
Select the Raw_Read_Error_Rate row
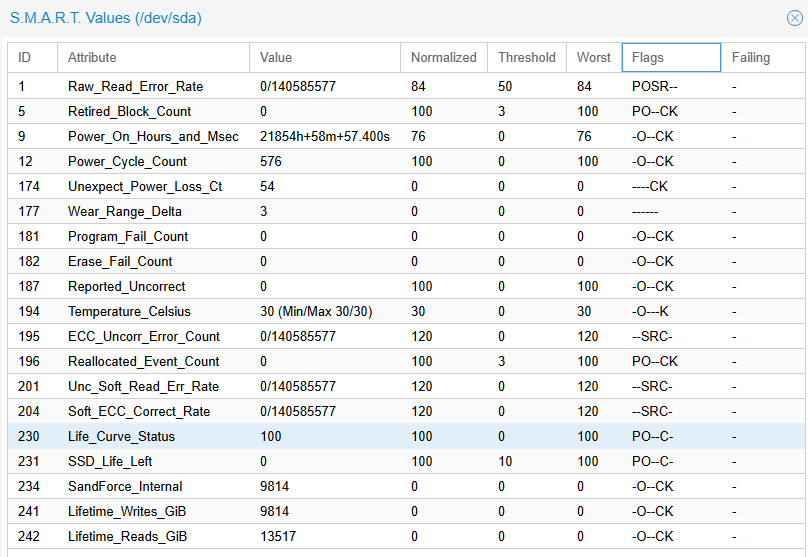tap(135, 87)
